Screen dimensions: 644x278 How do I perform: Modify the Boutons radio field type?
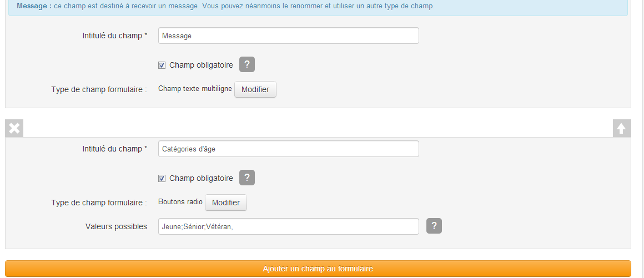pyautogui.click(x=226, y=203)
